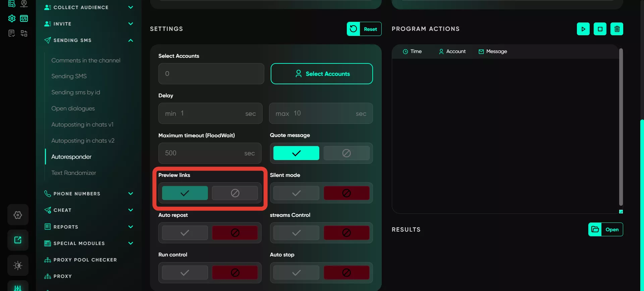644x291 pixels.
Task: Click the Maximum timeout FloodWait field
Action: (210, 153)
